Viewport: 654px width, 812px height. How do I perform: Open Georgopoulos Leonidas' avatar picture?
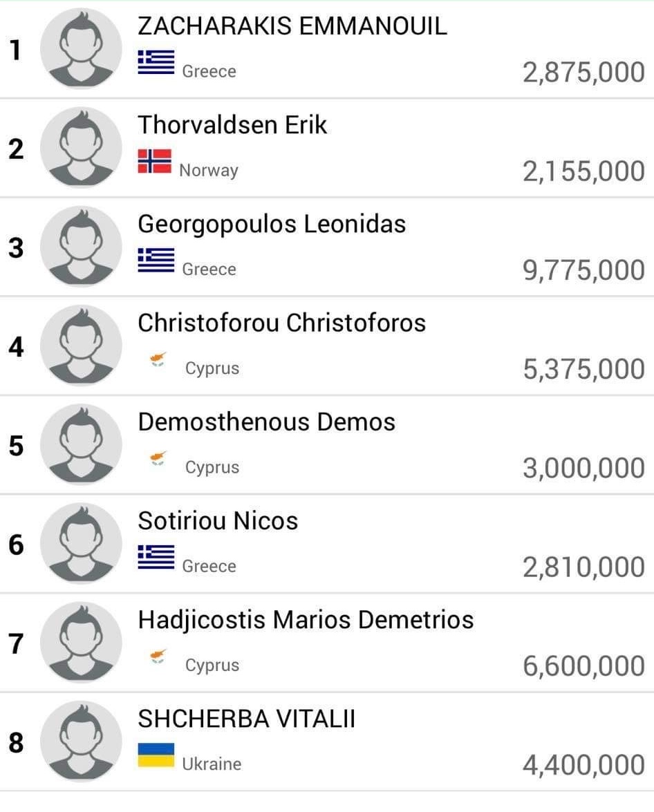(82, 247)
